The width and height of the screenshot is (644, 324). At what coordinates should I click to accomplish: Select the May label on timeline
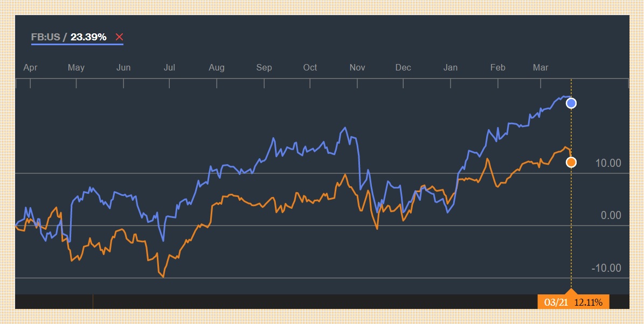pos(76,67)
